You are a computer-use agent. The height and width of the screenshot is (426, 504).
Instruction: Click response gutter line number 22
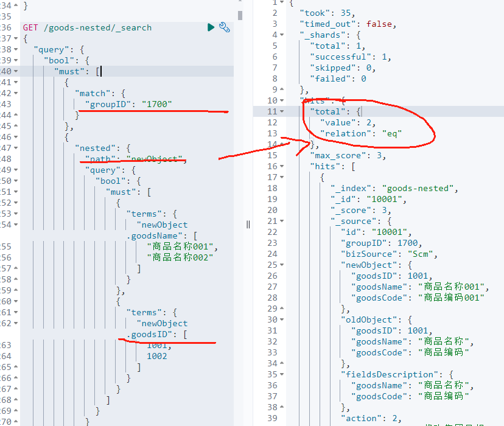point(272,232)
